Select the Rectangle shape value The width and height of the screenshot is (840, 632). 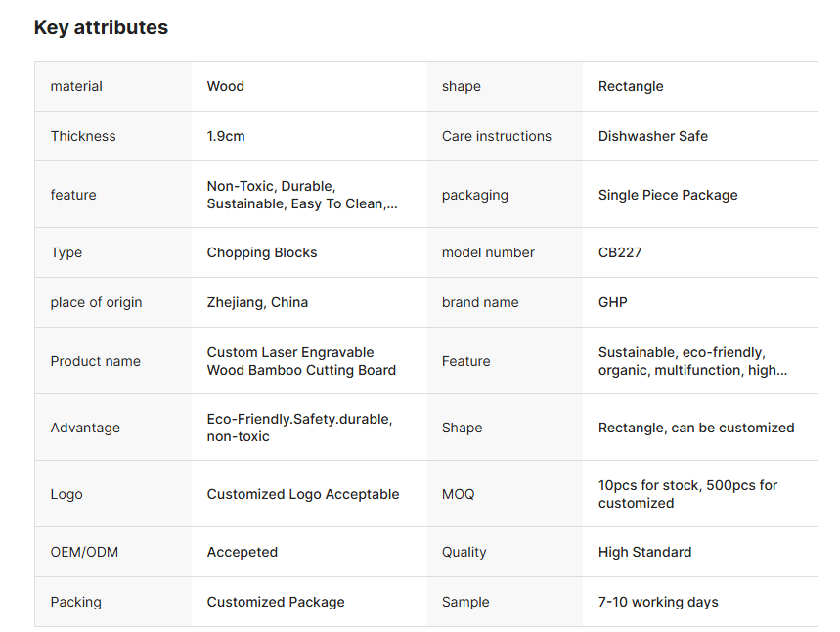click(631, 86)
